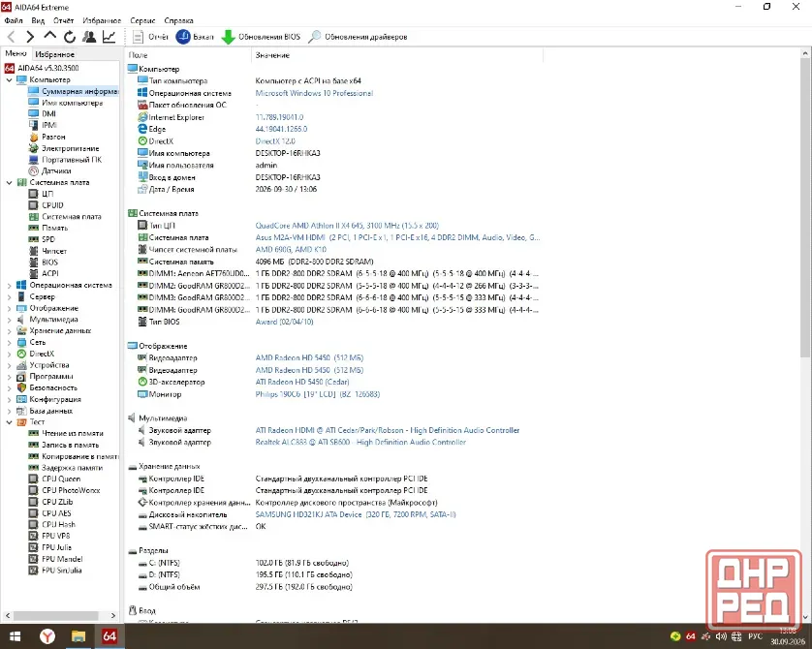Expand the Мультимедиа tree node
This screenshot has height=649, width=812.
tap(9, 320)
